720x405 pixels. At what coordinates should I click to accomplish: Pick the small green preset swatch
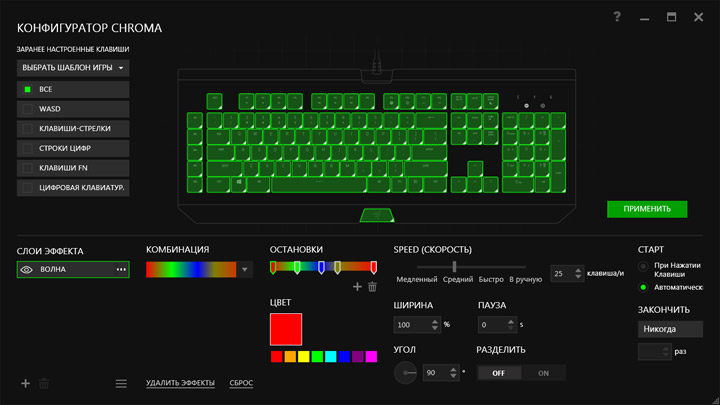317,356
